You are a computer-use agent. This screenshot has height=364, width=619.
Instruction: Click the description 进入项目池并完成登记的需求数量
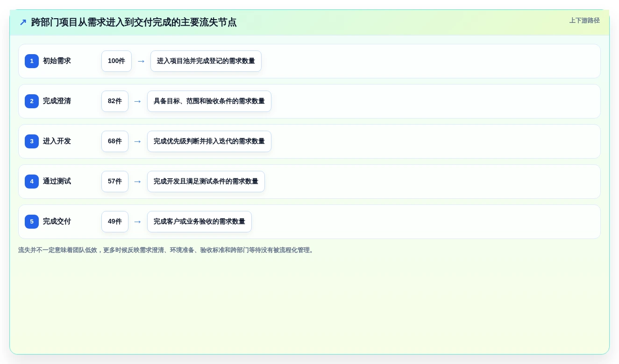206,61
